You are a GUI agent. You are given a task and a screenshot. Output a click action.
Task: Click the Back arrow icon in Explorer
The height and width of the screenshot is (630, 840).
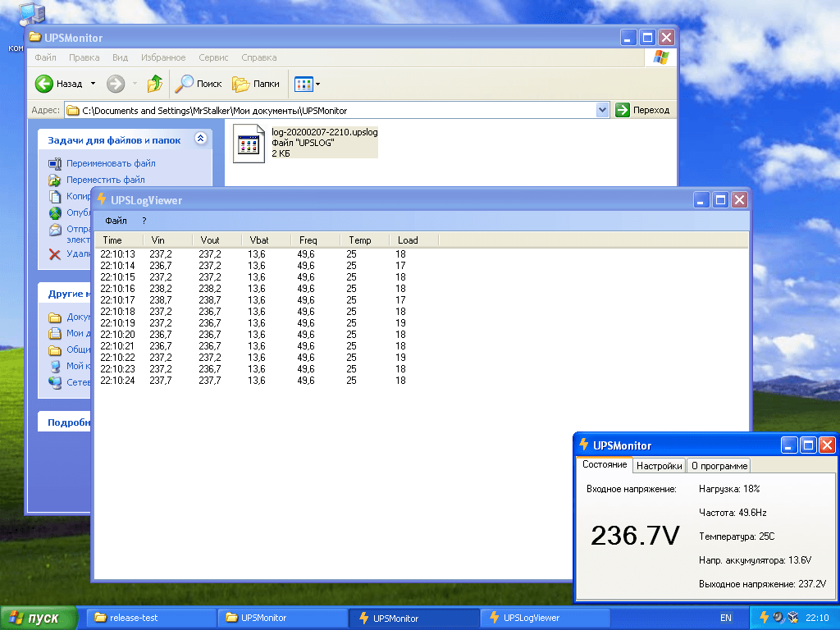44,84
